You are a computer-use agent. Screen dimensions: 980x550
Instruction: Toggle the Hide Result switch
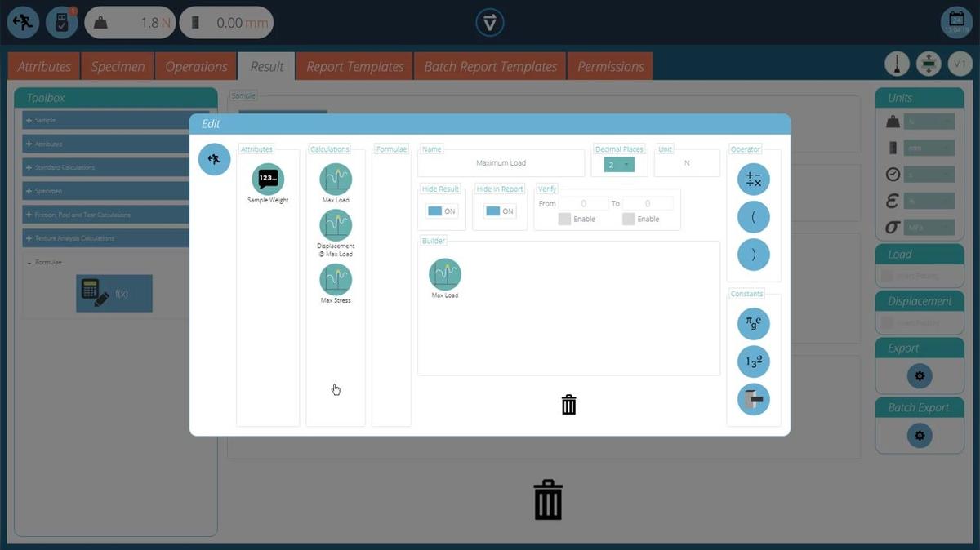[x=441, y=211]
